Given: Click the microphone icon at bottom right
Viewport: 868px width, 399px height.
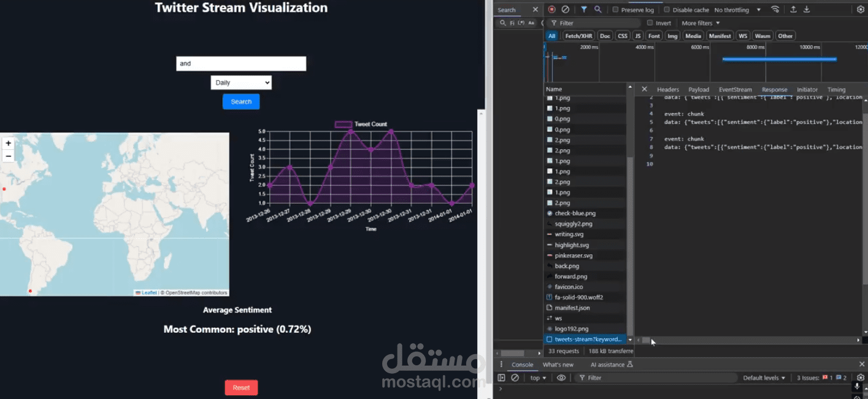Looking at the screenshot, I should (x=857, y=387).
